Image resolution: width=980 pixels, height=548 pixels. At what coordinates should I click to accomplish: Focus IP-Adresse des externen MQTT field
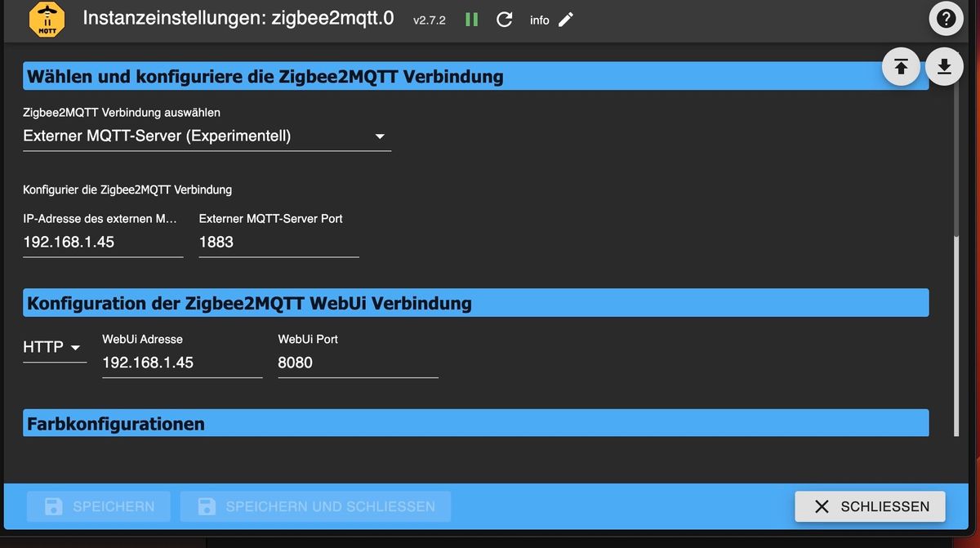point(103,243)
